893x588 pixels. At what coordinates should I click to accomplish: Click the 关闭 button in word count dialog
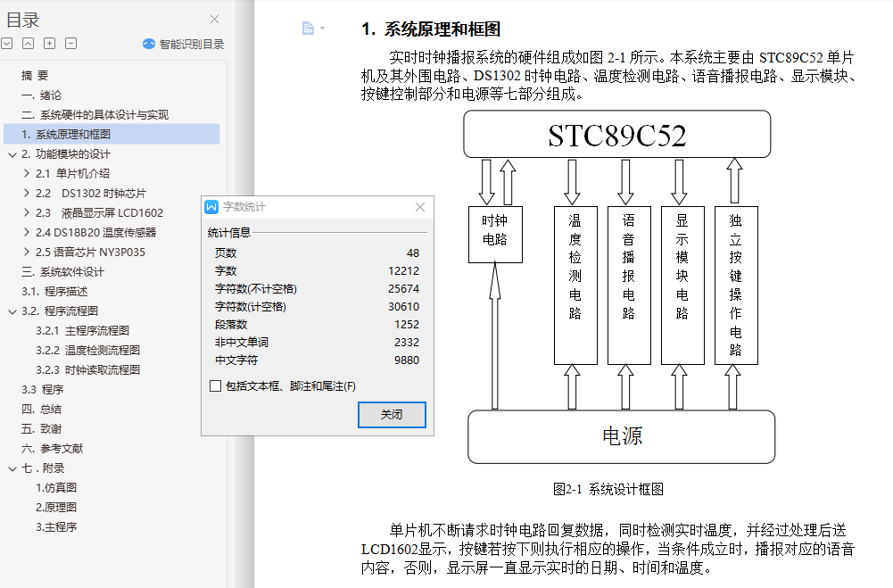pyautogui.click(x=392, y=415)
